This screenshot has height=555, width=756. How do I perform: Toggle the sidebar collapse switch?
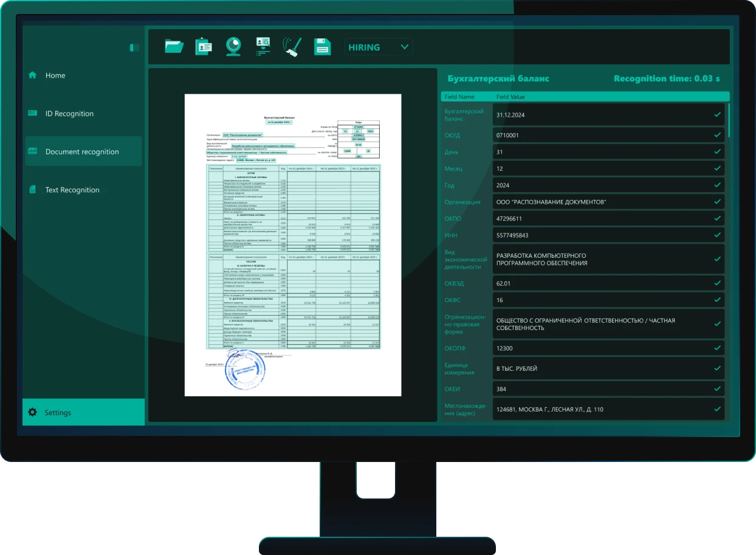click(134, 47)
